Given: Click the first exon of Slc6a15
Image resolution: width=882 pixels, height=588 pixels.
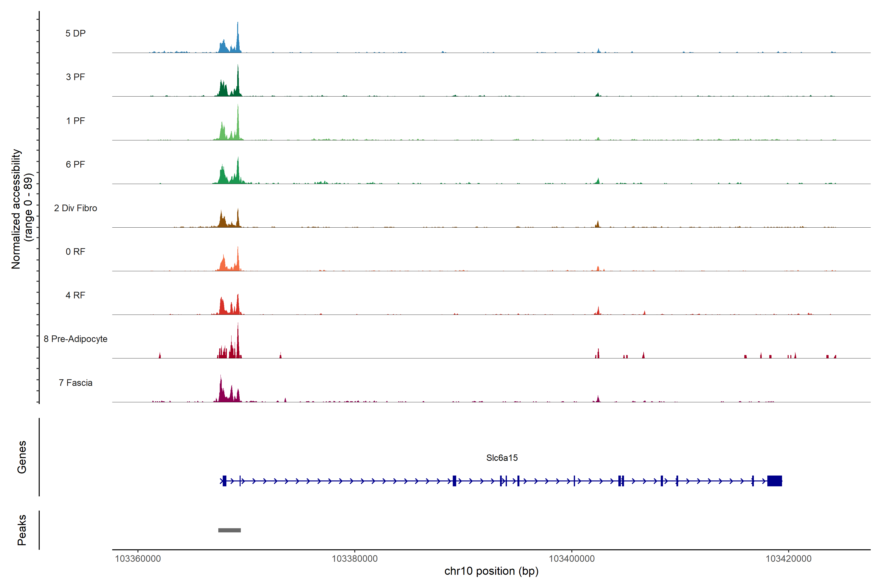Looking at the screenshot, I should pyautogui.click(x=224, y=481).
